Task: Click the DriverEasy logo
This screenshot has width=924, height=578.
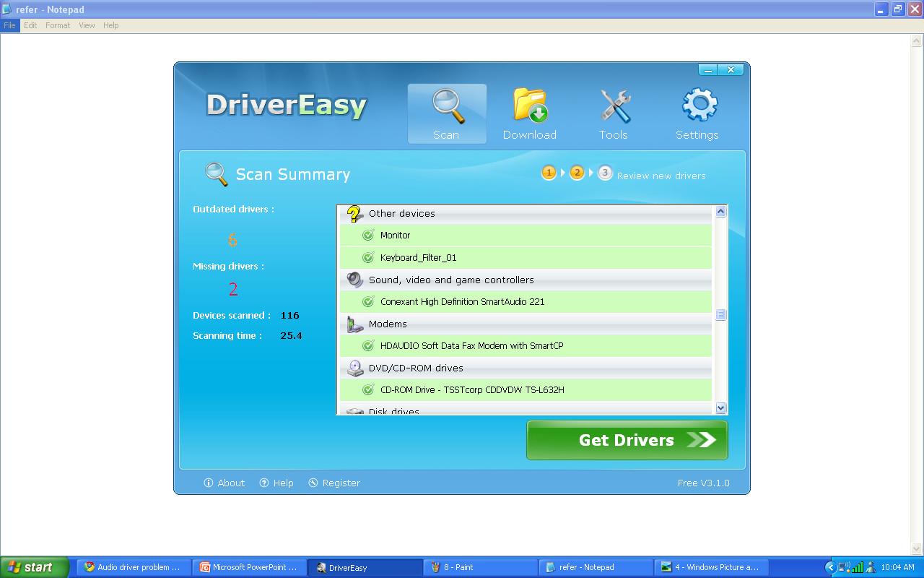Action: click(x=287, y=105)
